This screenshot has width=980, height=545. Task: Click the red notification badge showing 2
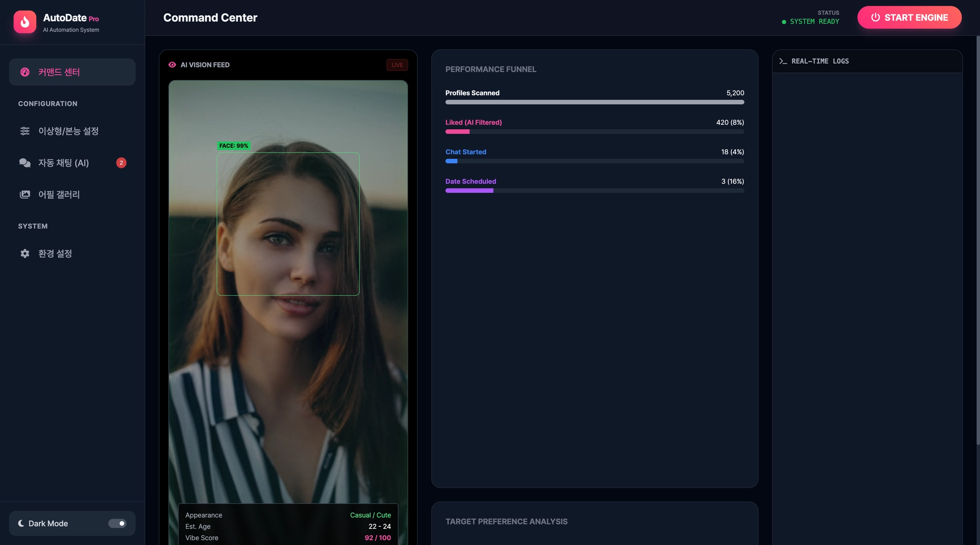click(121, 163)
